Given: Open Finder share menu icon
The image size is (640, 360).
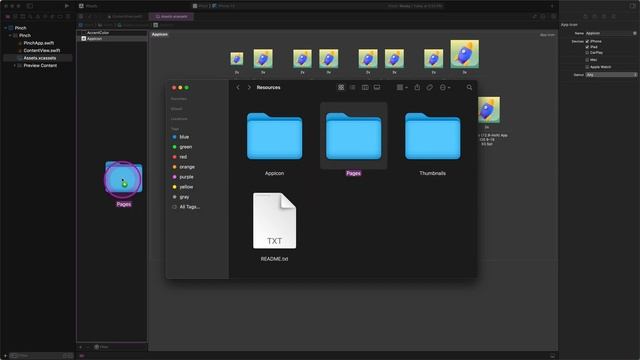Looking at the screenshot, I should click(417, 87).
